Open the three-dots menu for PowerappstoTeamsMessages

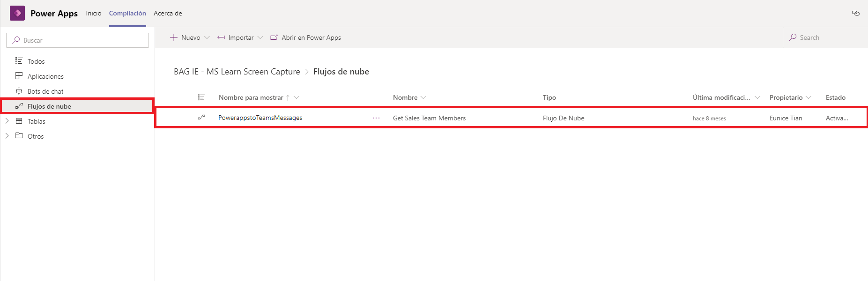376,118
